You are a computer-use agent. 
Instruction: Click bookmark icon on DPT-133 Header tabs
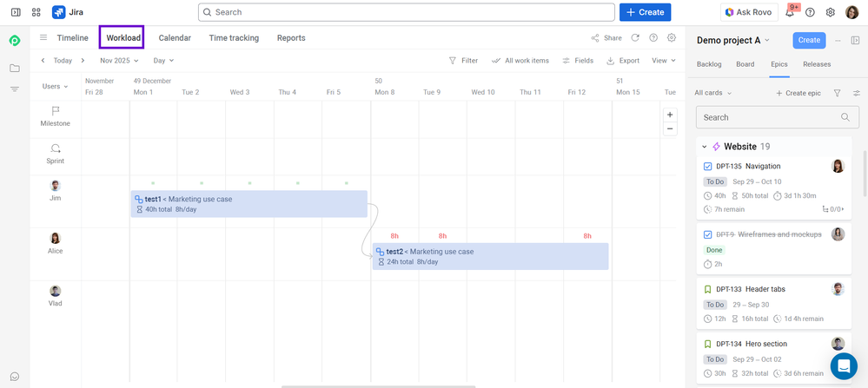707,289
